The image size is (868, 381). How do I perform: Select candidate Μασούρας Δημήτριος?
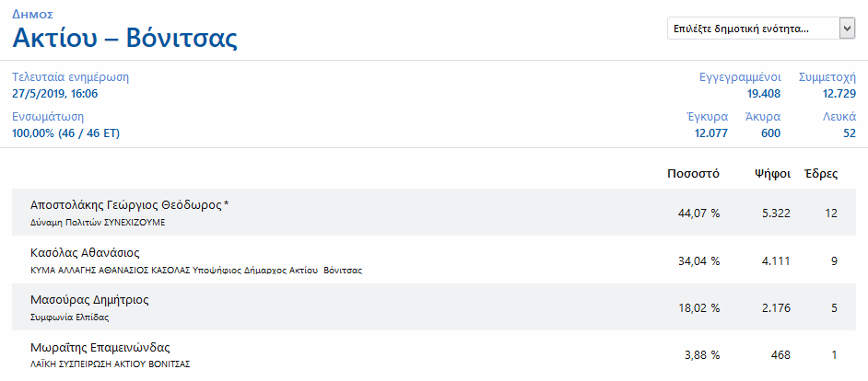point(89,300)
